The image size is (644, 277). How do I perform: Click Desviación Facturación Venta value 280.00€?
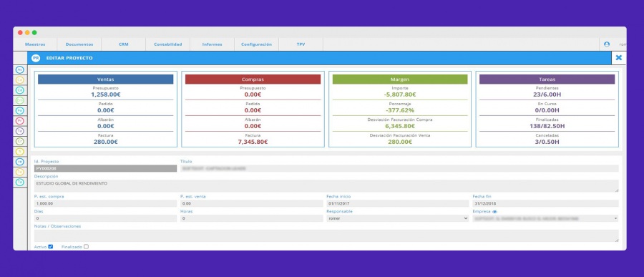point(400,142)
